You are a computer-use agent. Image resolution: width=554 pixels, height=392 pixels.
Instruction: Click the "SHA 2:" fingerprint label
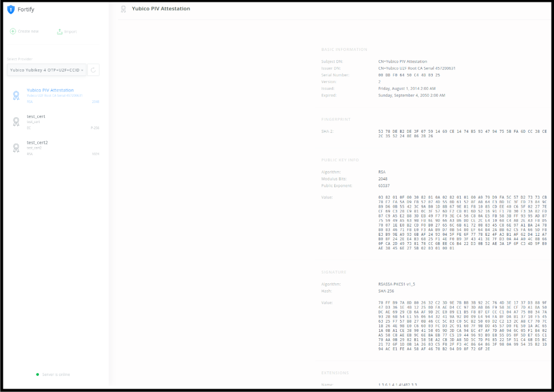[x=327, y=132]
